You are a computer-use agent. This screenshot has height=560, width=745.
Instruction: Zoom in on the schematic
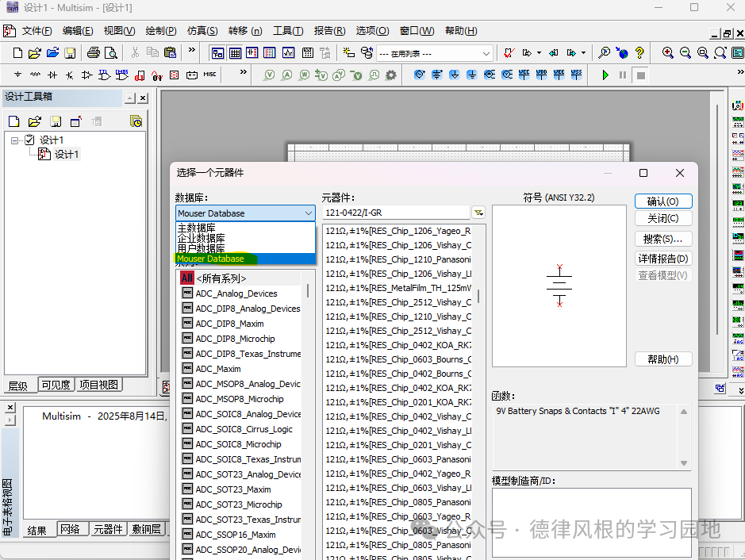click(667, 52)
